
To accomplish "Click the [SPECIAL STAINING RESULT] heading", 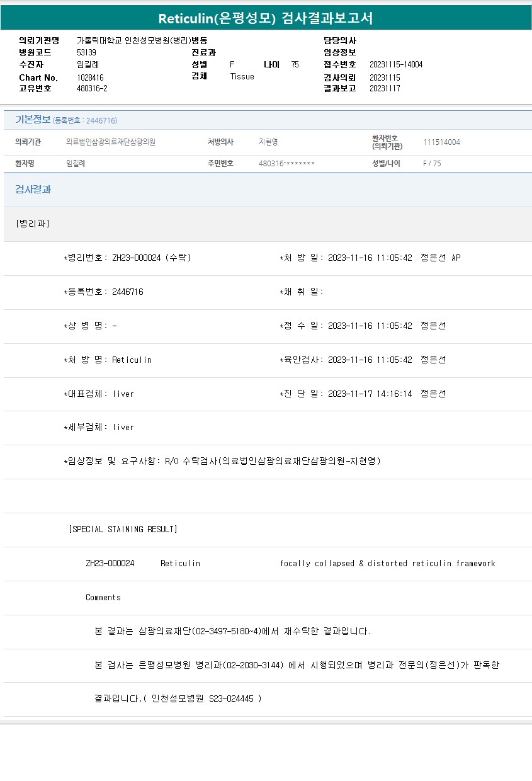I will pos(123,529).
